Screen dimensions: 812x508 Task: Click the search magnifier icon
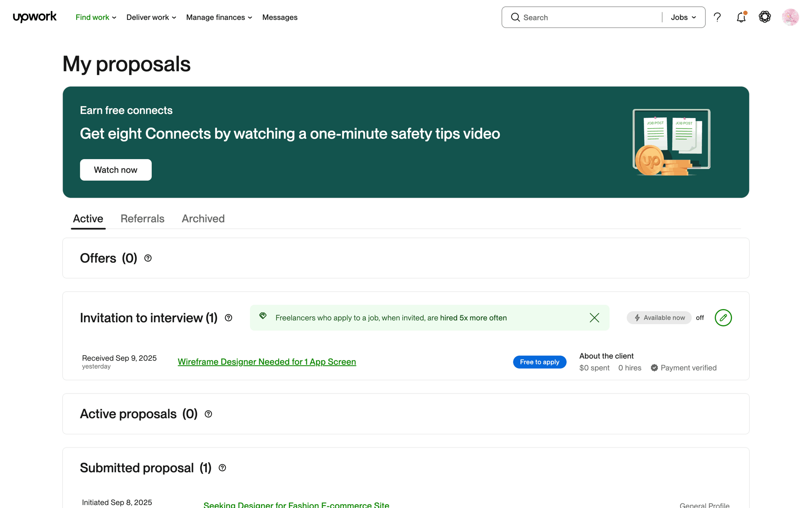pos(515,17)
